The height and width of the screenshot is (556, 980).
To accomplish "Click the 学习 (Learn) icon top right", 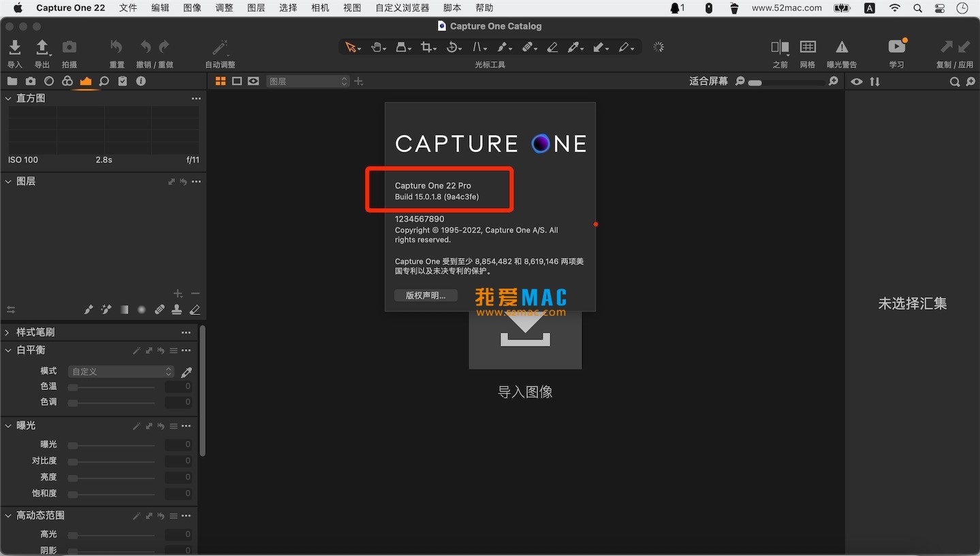I will click(x=896, y=48).
